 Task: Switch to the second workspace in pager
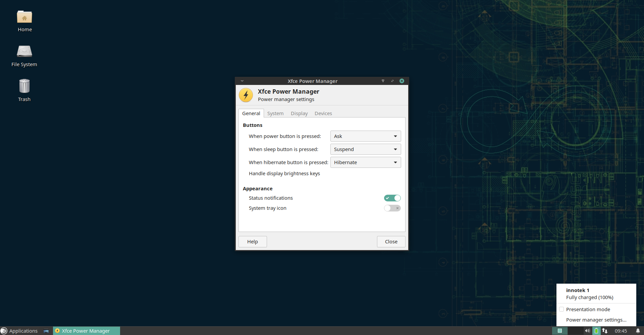tap(575, 331)
